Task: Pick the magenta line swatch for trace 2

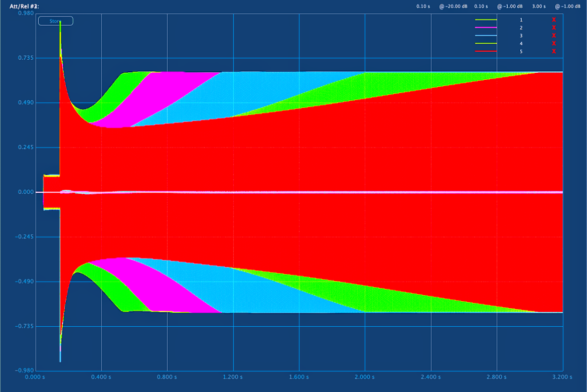Action: 486,28
